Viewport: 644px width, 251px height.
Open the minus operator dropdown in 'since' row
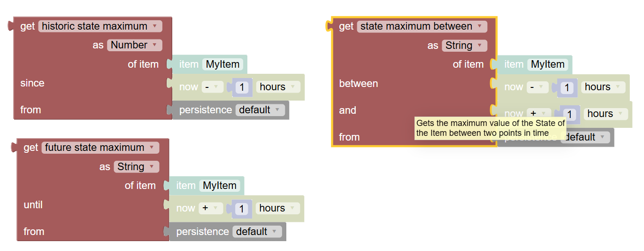click(213, 87)
